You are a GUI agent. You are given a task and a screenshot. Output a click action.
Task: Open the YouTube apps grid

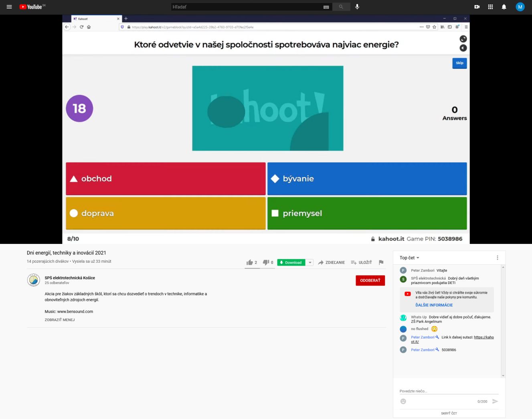pos(490,7)
